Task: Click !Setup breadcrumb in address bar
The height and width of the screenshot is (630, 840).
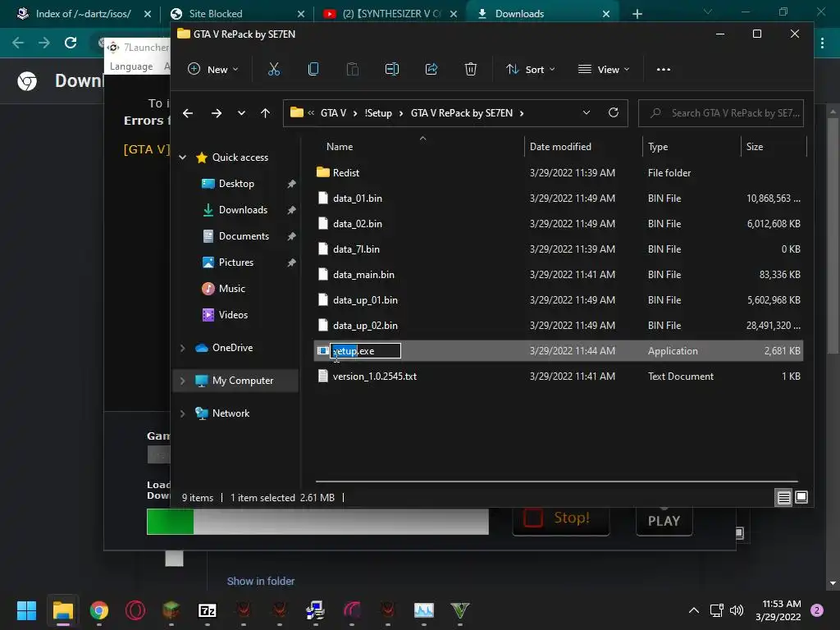Action: [378, 113]
